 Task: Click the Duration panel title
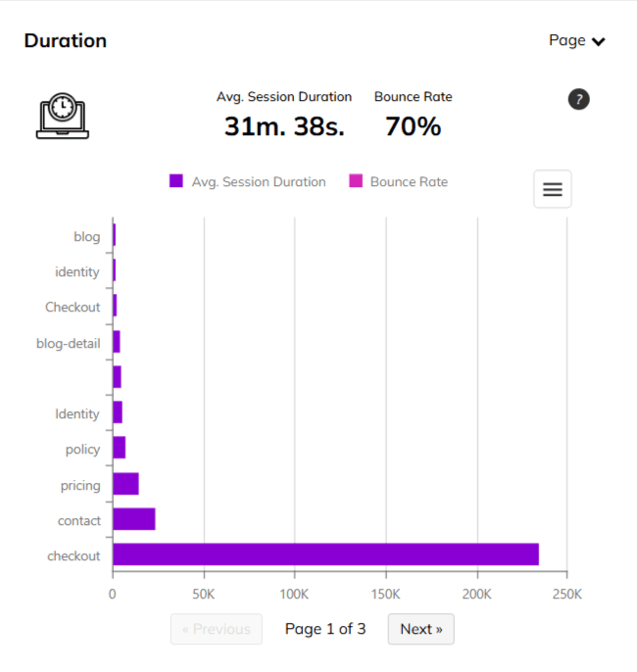tap(66, 40)
